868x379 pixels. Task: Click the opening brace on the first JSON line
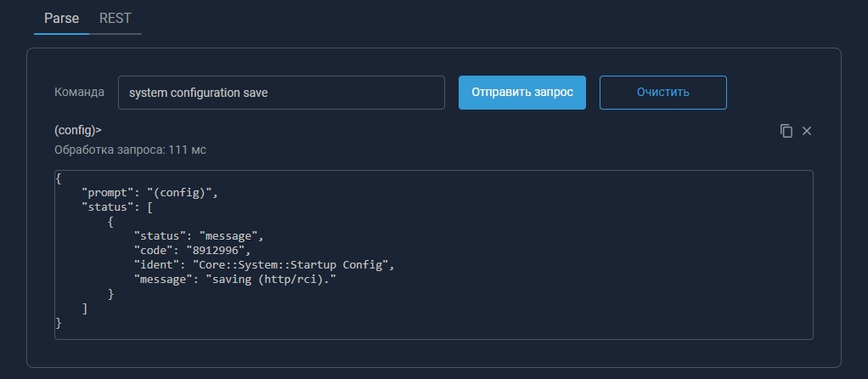tap(59, 178)
